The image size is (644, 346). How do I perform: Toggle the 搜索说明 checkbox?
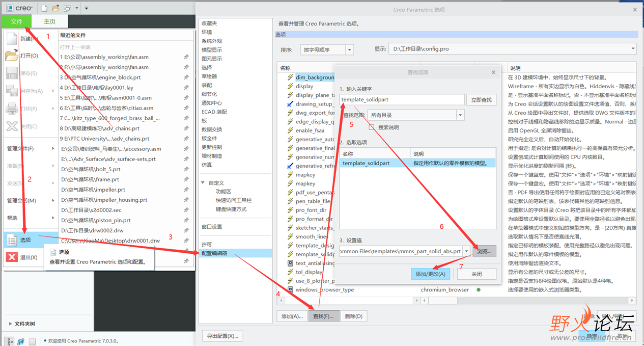tap(372, 127)
